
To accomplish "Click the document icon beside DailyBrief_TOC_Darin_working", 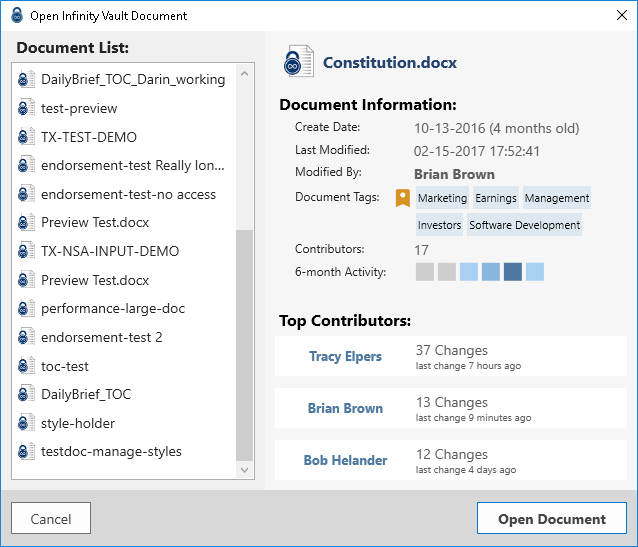I will click(x=27, y=80).
